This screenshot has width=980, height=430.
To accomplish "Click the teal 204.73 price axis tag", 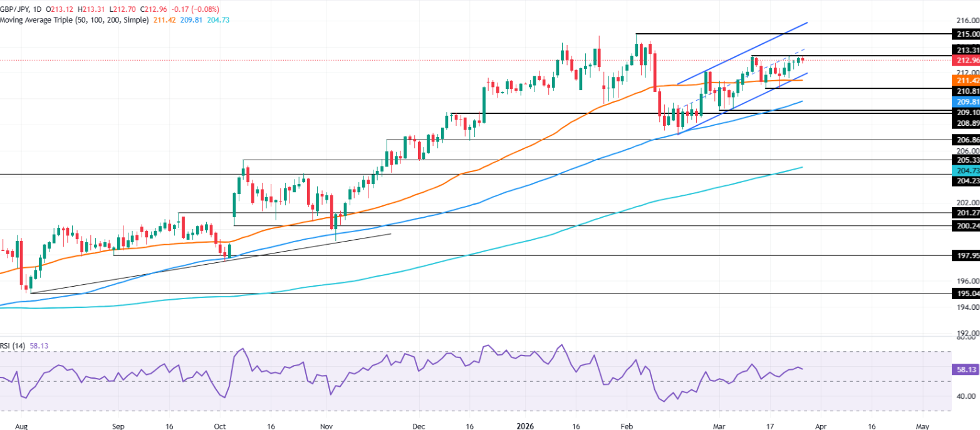I will point(965,170).
